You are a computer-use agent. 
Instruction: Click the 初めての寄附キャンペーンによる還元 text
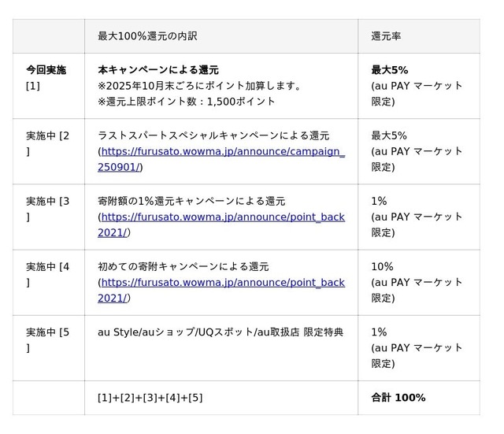tap(183, 266)
